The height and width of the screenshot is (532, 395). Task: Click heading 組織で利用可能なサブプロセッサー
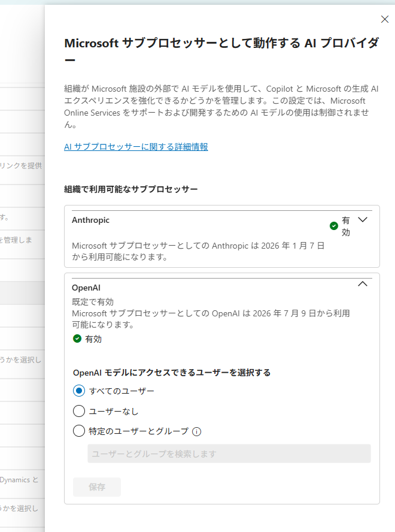pyautogui.click(x=131, y=189)
